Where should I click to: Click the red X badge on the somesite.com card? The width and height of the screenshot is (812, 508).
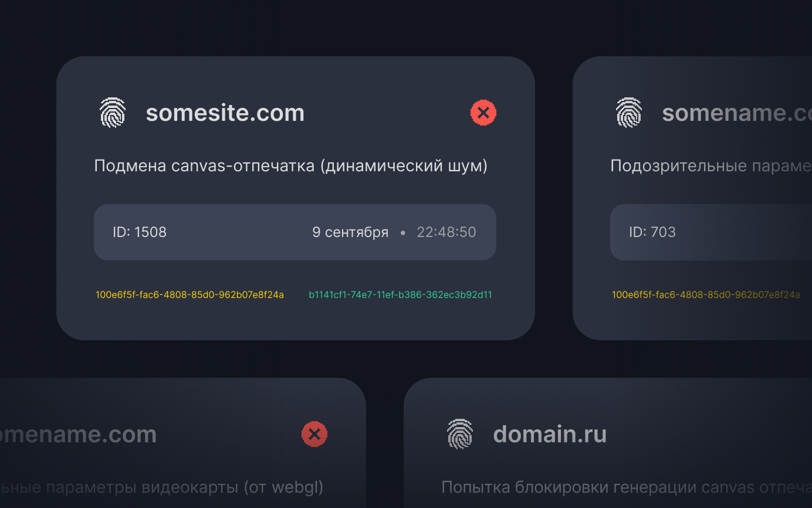coord(483,113)
